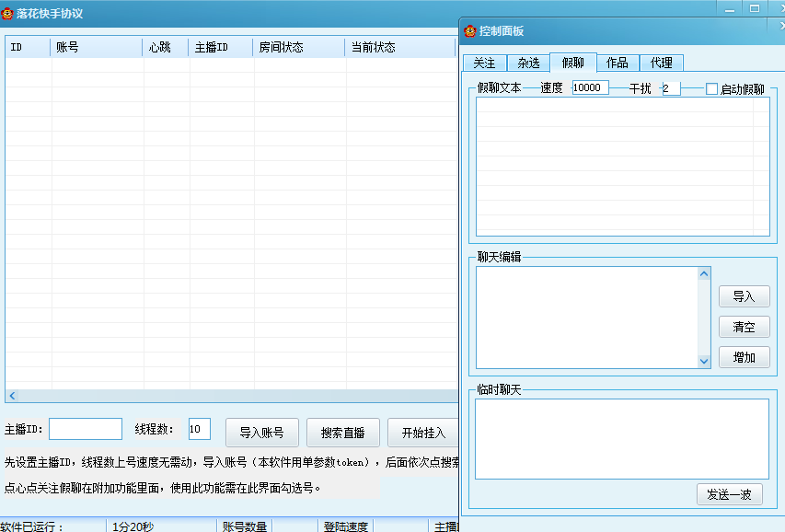Image resolution: width=785 pixels, height=532 pixels.
Task: Enable the 启动假聊 checkbox
Action: [x=711, y=89]
